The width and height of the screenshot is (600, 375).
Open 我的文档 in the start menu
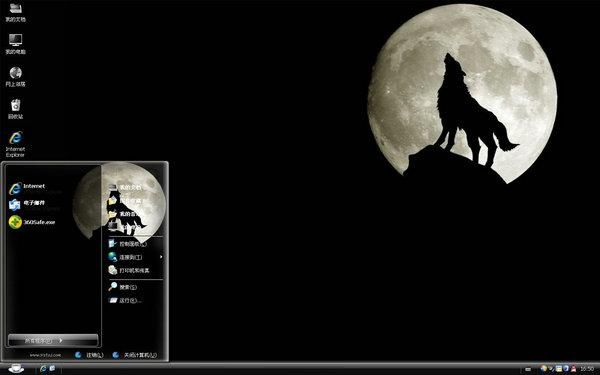click(x=125, y=188)
